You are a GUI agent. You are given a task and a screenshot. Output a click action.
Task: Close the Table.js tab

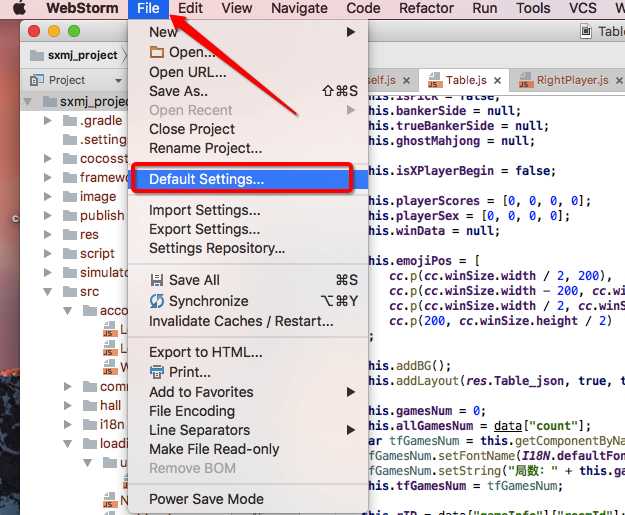497,81
